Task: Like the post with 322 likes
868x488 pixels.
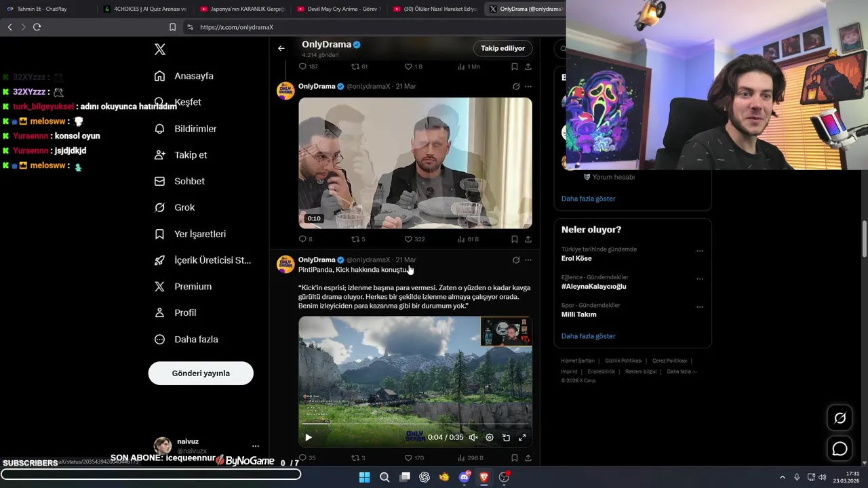Action: click(x=414, y=239)
